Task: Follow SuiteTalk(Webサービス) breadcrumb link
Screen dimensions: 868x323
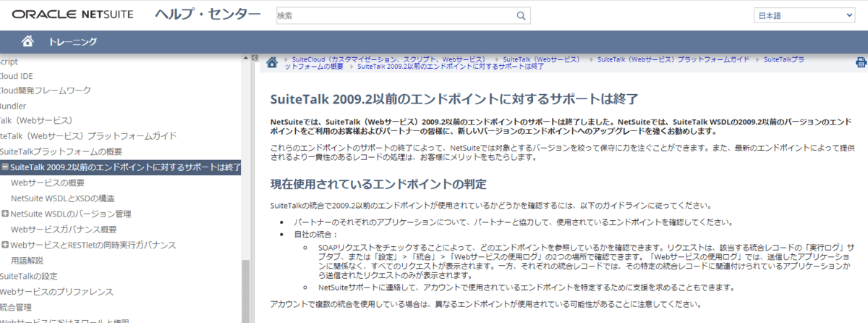Action: click(542, 59)
